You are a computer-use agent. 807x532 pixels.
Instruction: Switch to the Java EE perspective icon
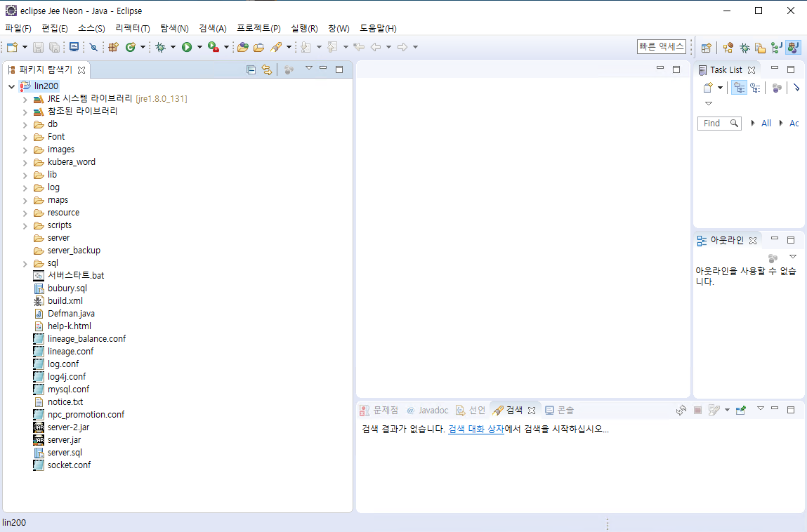[728, 48]
